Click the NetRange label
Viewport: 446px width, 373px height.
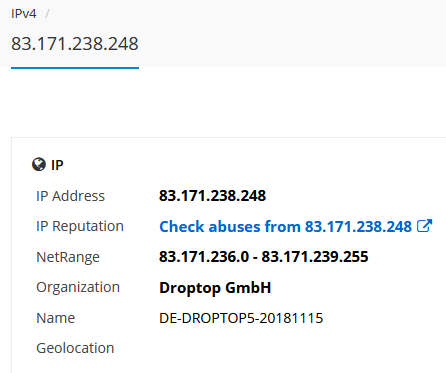pyautogui.click(x=68, y=257)
